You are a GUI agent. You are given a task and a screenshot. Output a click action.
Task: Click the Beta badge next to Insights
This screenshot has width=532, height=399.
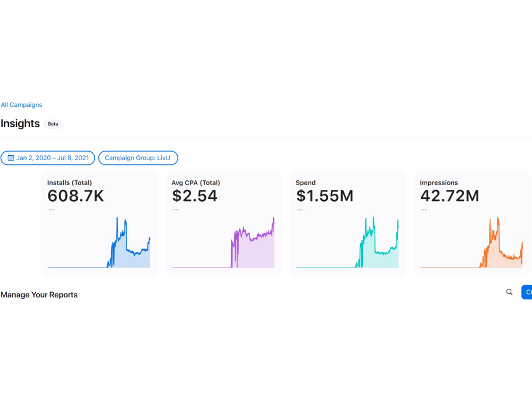point(53,124)
